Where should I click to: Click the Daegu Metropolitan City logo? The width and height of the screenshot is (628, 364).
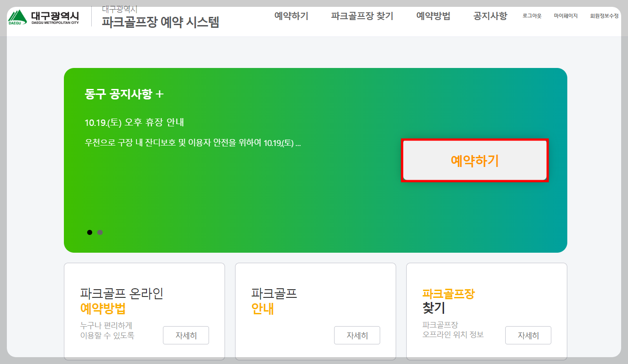point(43,17)
